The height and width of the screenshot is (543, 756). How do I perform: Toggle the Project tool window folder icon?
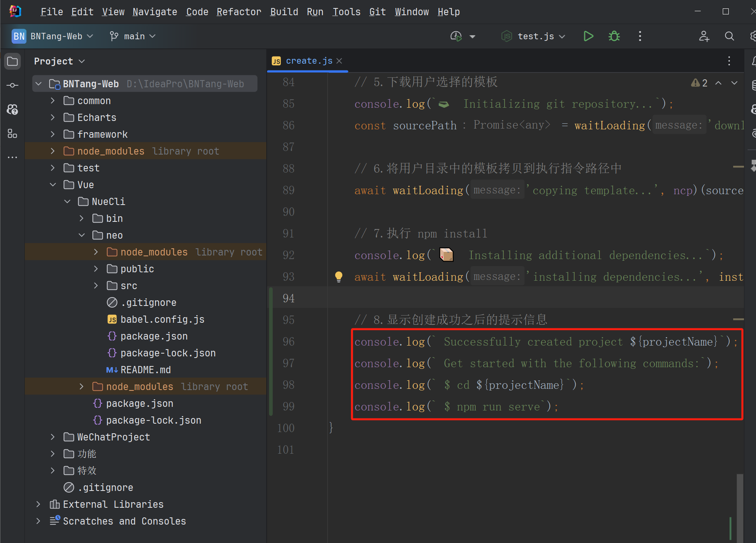tap(12, 62)
